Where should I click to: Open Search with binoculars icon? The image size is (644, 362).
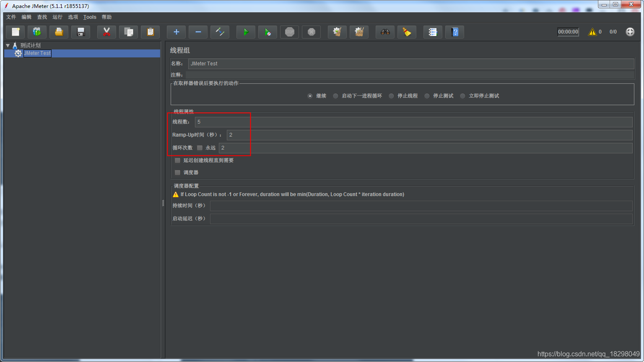click(x=385, y=32)
